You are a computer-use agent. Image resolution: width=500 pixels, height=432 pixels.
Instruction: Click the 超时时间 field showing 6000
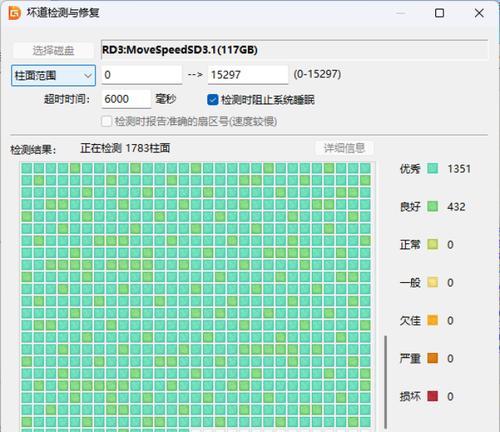coord(126,99)
